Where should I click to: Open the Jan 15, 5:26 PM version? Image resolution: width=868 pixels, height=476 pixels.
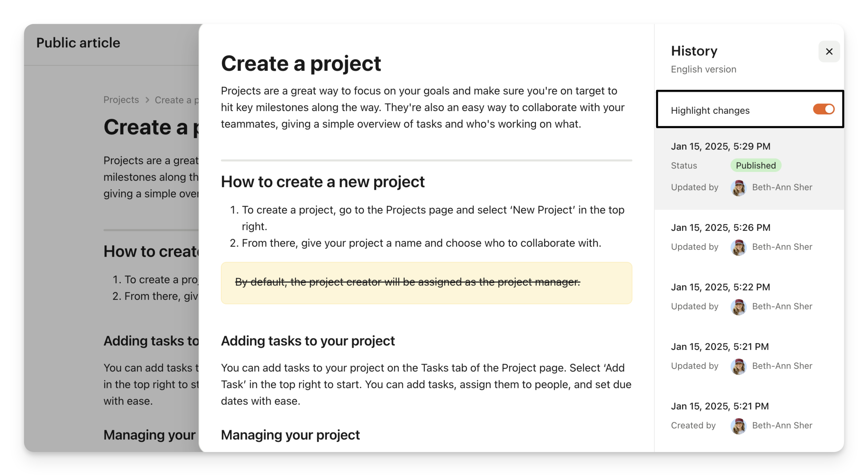click(720, 228)
